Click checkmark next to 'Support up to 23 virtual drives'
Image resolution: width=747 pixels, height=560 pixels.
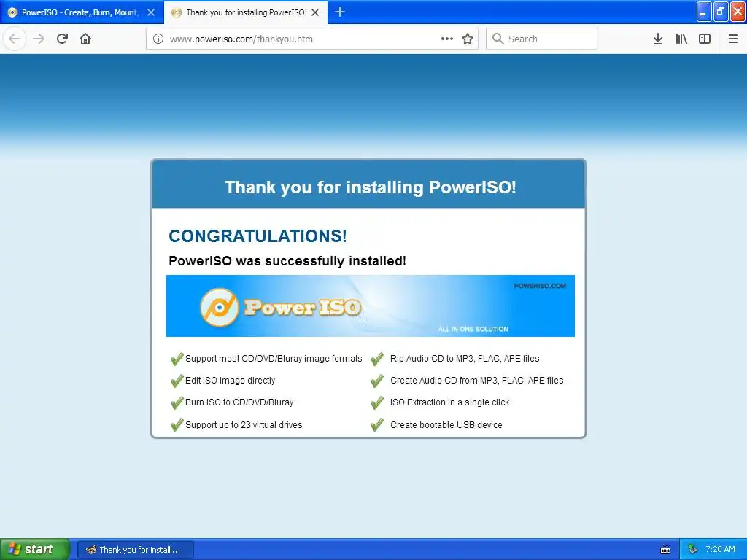(x=177, y=424)
